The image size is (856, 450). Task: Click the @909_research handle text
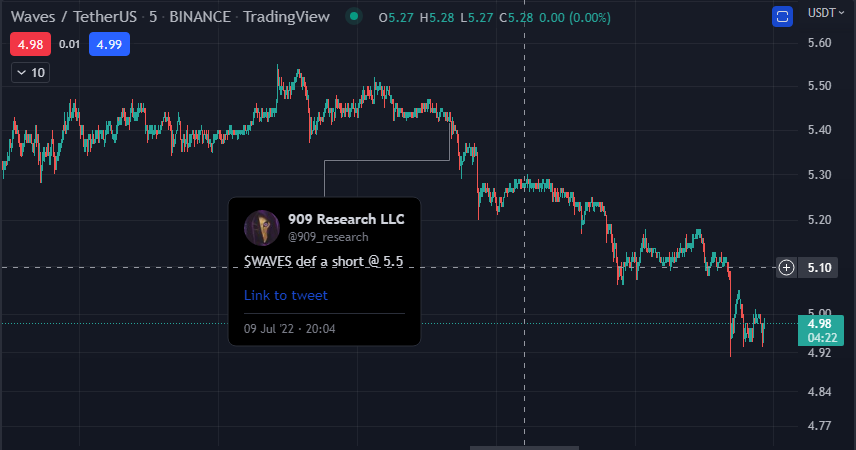tap(328, 237)
